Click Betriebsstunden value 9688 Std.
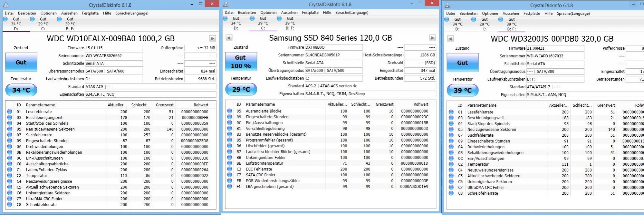The height and width of the screenshot is (215, 644). coord(200,79)
